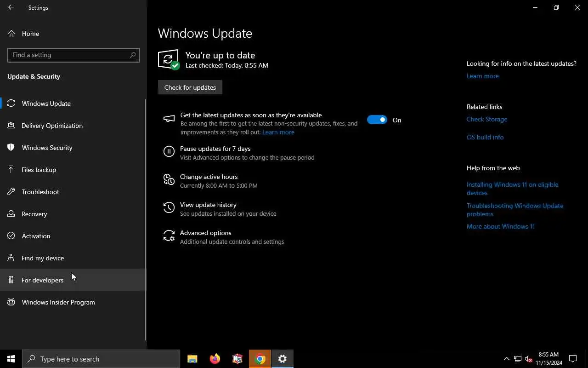588x368 pixels.
Task: Open Google Chrome from the taskbar
Action: [x=260, y=359]
